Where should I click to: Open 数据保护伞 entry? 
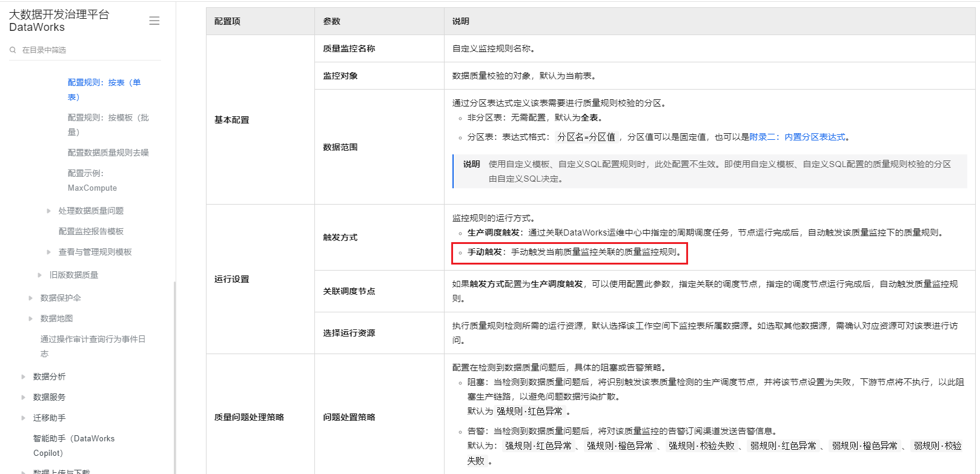point(61,298)
